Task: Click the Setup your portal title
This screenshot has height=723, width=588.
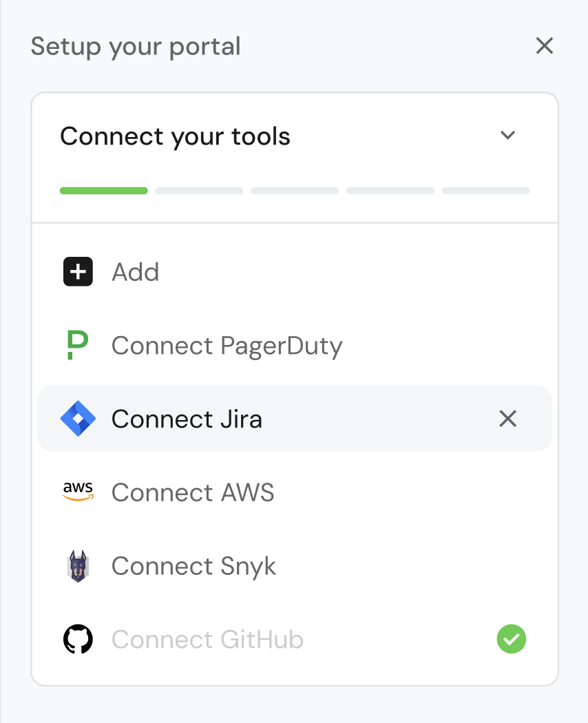Action: coord(136,47)
